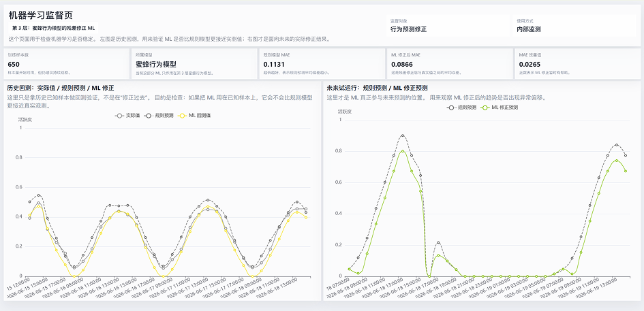Toggle the 规则预测 legend in the 未来试运行 chart
This screenshot has height=311, width=644.
tap(461, 108)
